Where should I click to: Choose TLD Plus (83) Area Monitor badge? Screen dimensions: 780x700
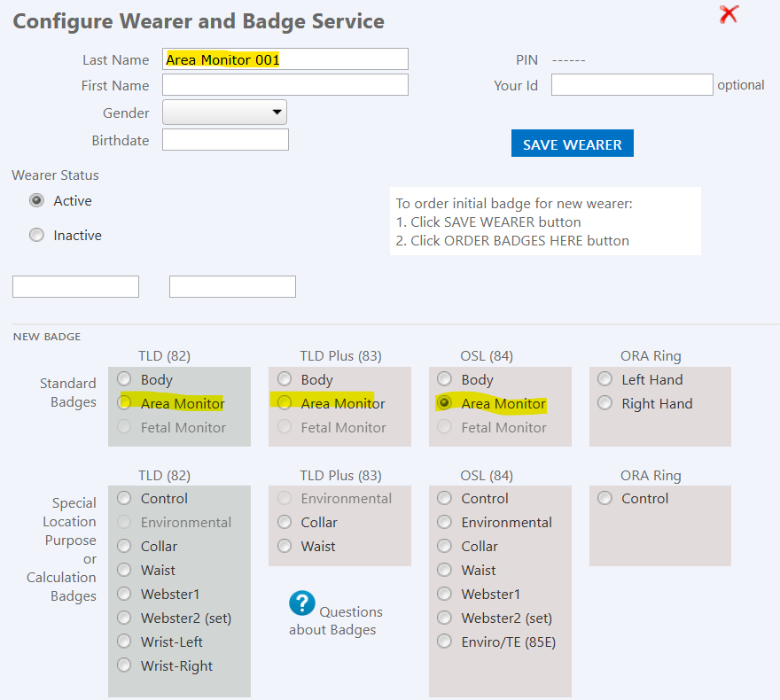[285, 403]
